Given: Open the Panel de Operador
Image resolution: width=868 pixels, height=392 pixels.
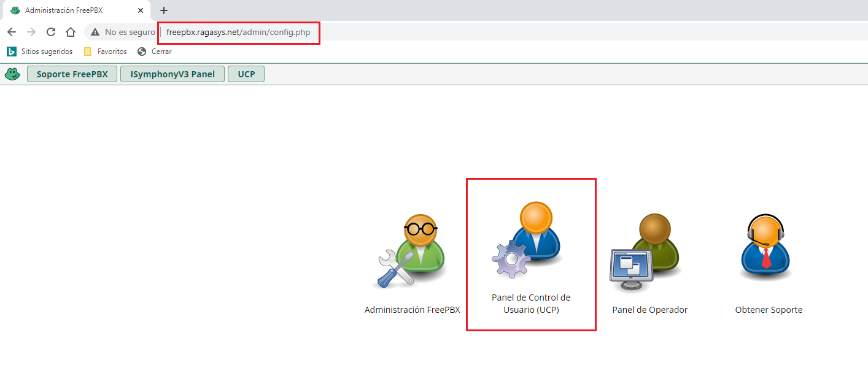Looking at the screenshot, I should click(x=649, y=258).
